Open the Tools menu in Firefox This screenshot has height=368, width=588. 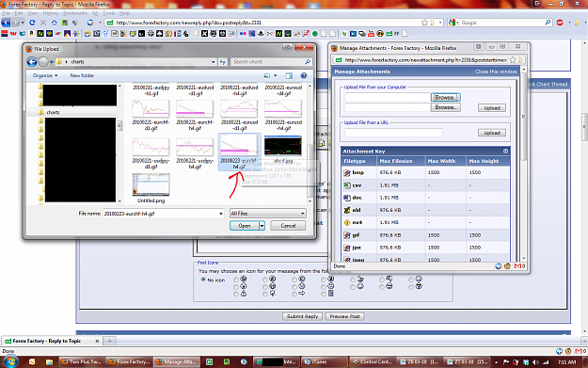[109, 13]
